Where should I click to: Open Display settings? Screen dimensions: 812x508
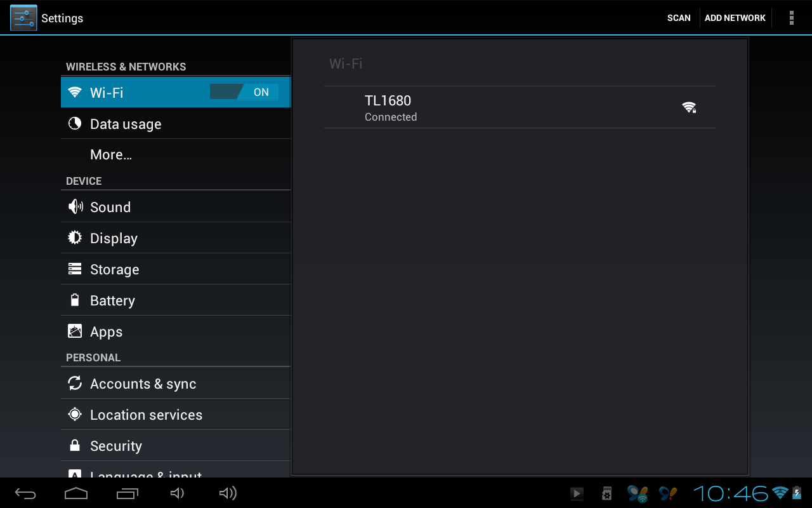176,238
